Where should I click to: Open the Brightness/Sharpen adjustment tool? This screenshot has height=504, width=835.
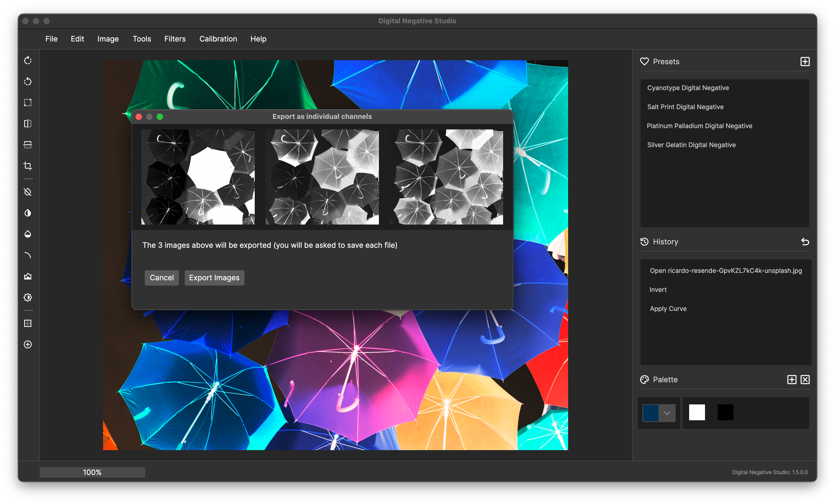(27, 297)
